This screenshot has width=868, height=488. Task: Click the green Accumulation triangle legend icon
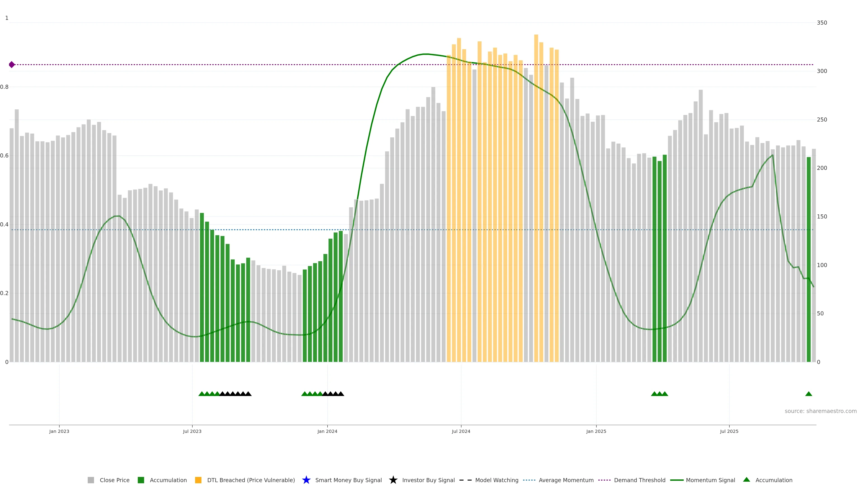(746, 480)
